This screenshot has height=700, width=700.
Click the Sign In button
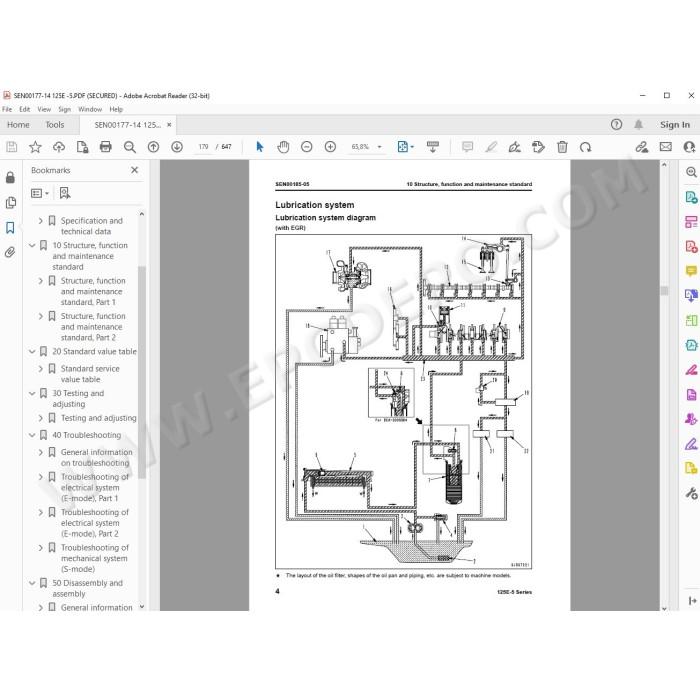pos(675,125)
